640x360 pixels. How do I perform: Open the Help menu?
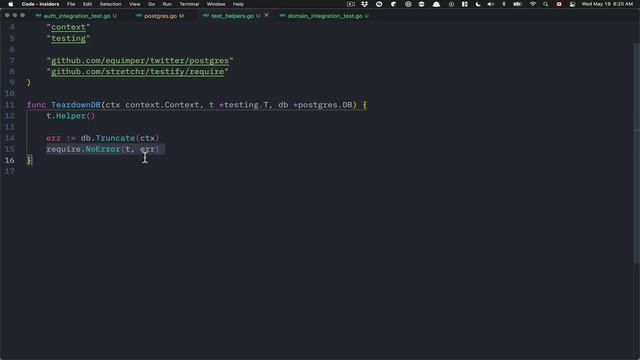point(238,4)
